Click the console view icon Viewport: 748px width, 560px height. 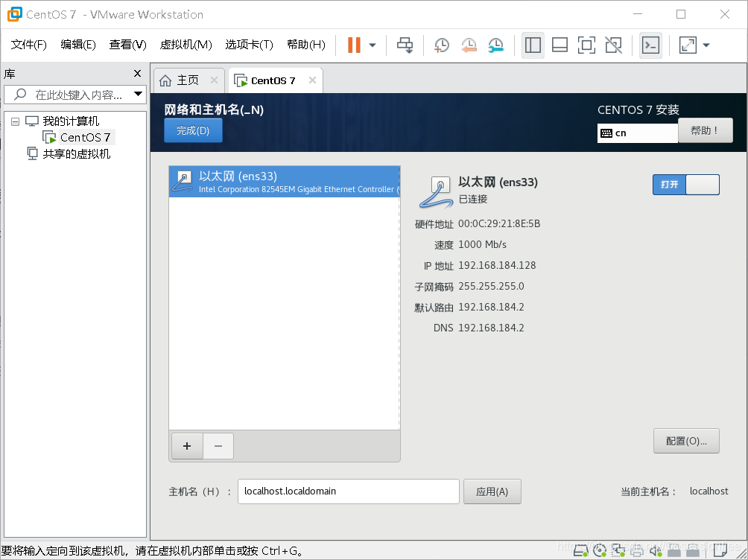click(650, 45)
